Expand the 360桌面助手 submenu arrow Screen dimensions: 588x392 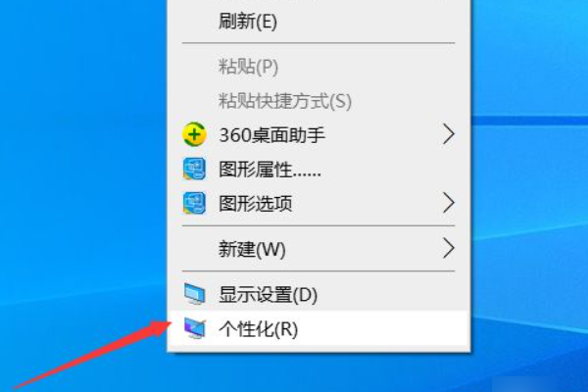pos(449,134)
